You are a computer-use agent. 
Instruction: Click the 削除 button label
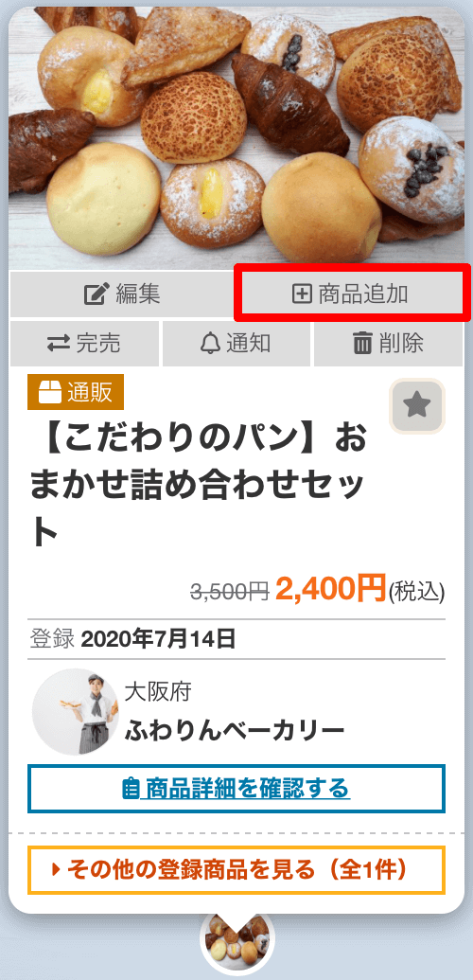(x=400, y=343)
